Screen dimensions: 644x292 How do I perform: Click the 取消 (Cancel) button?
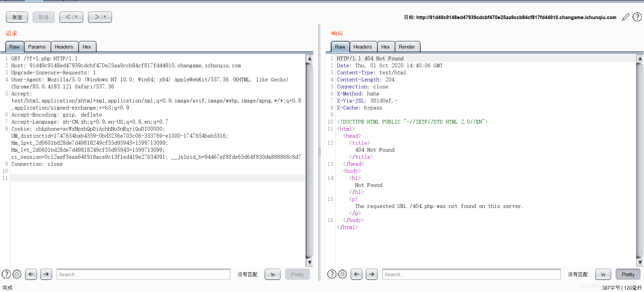pyautogui.click(x=44, y=17)
